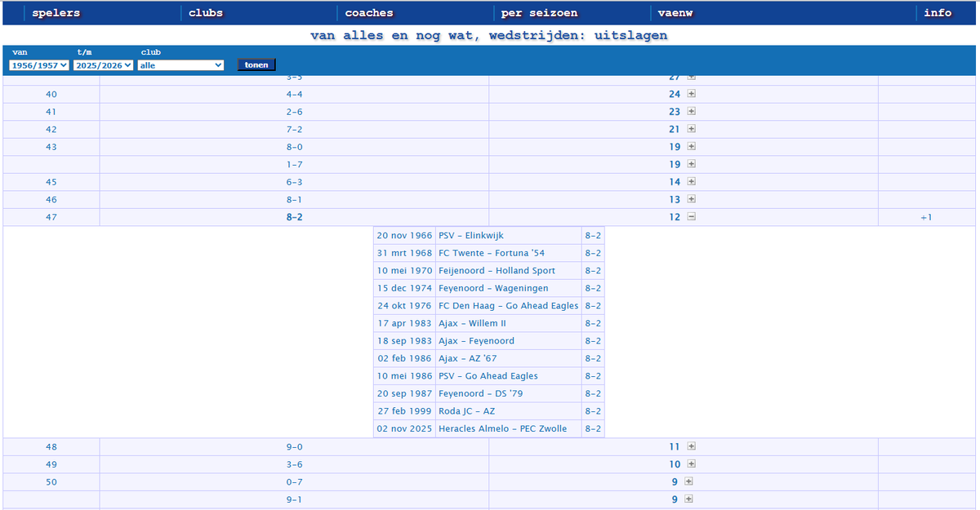The image size is (980, 510).
Task: Click the 4-4 score cell
Action: (x=294, y=94)
